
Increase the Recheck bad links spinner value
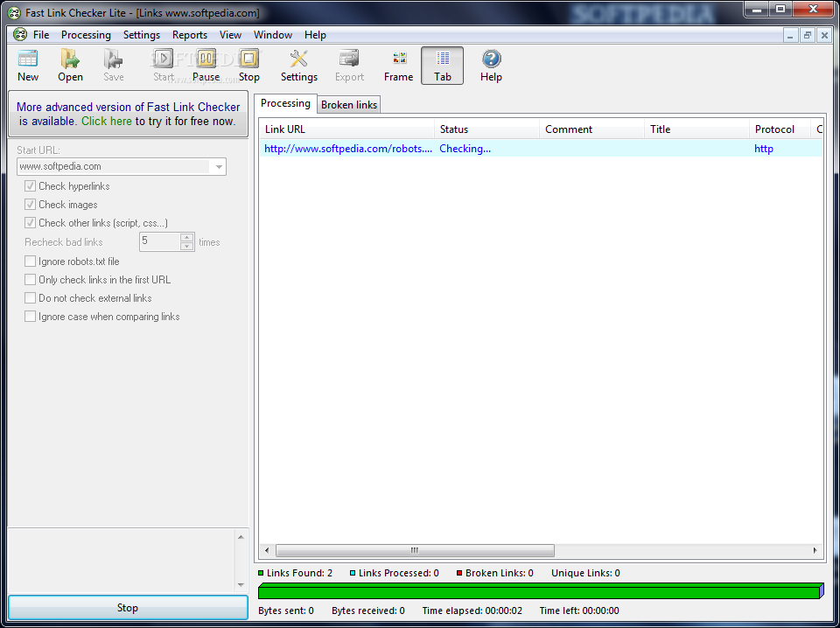pos(186,237)
